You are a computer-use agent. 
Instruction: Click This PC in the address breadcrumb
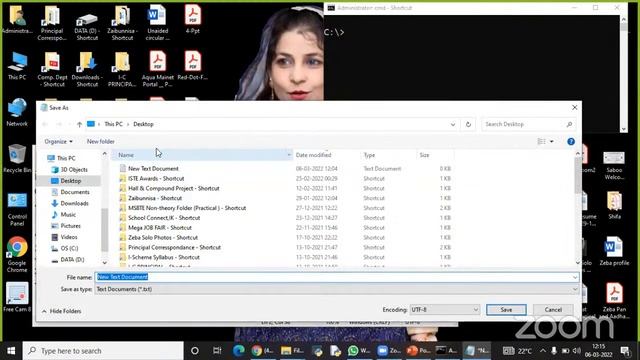113,124
